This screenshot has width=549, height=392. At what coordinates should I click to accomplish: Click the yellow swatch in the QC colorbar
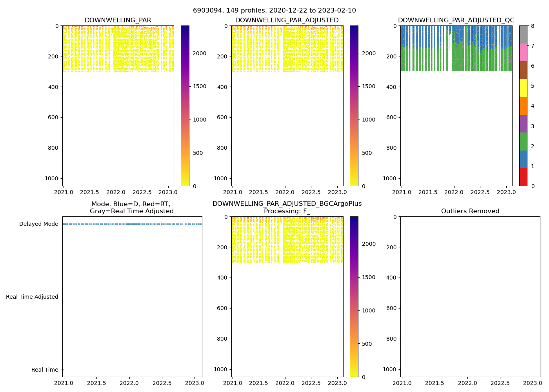pyautogui.click(x=523, y=88)
